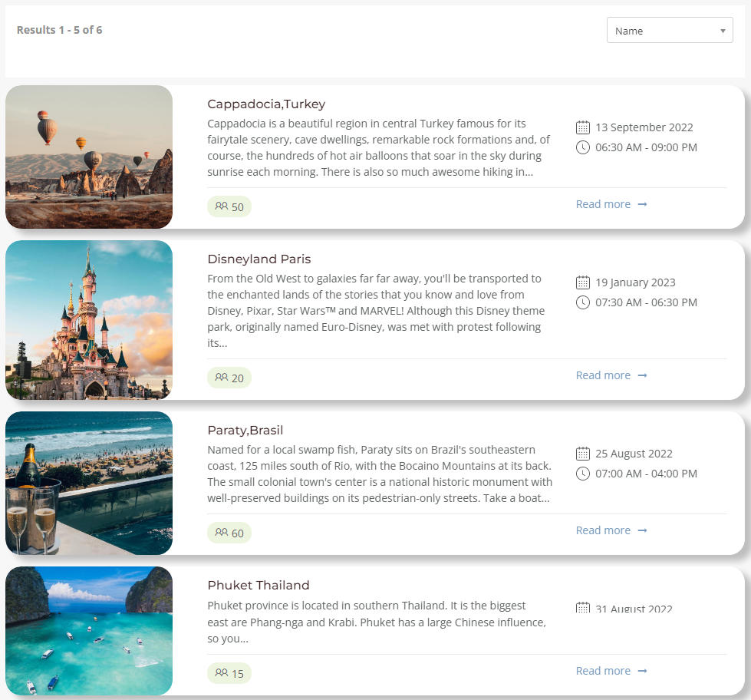
Task: Click the clock icon beside 07:00 AM - 04:00 PM
Action: pos(583,474)
